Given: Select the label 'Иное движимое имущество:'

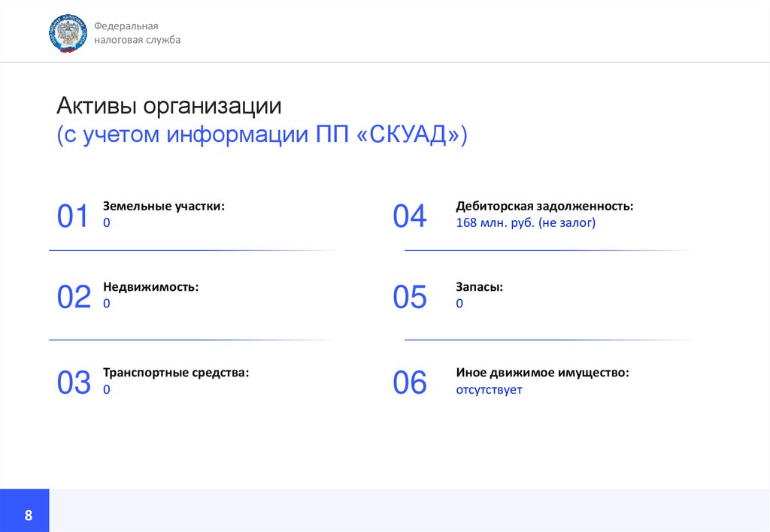Looking at the screenshot, I should (x=542, y=373).
